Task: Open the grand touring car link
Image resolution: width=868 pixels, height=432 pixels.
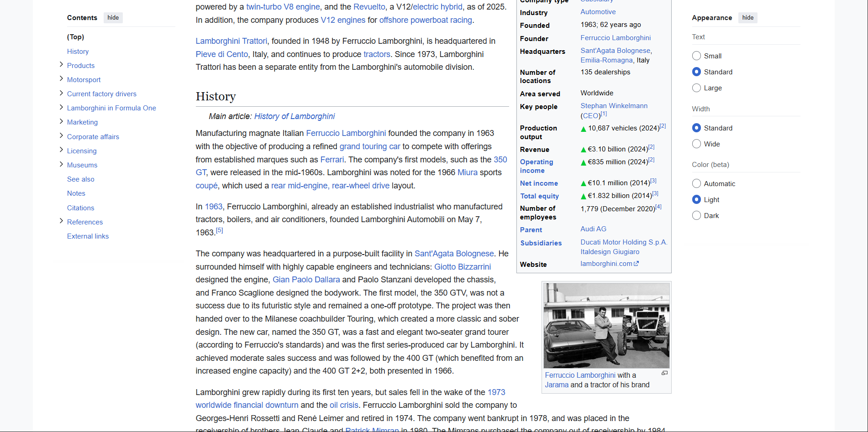Action: click(x=370, y=146)
